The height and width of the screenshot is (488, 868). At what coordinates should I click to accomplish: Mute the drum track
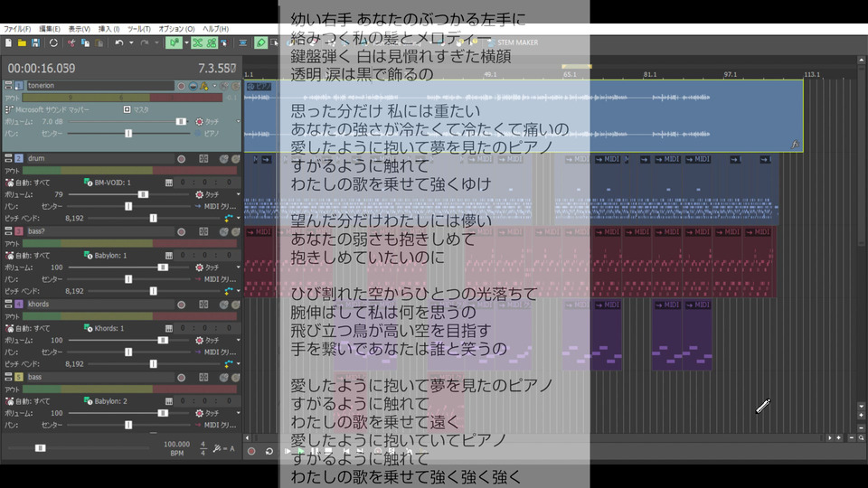tap(224, 159)
